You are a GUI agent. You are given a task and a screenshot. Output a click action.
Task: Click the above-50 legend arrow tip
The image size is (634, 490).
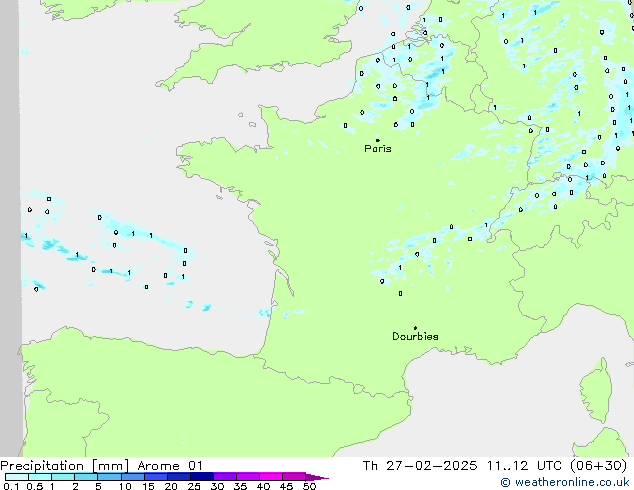click(x=317, y=477)
